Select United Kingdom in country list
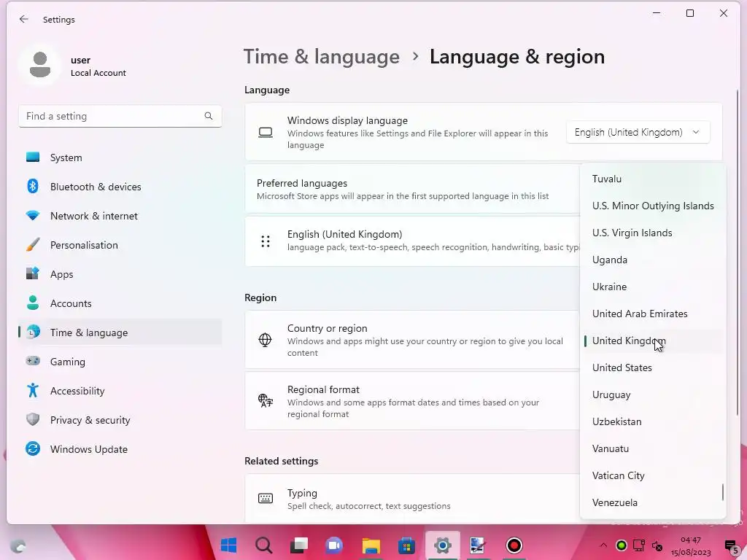747x560 pixels. tap(653, 341)
